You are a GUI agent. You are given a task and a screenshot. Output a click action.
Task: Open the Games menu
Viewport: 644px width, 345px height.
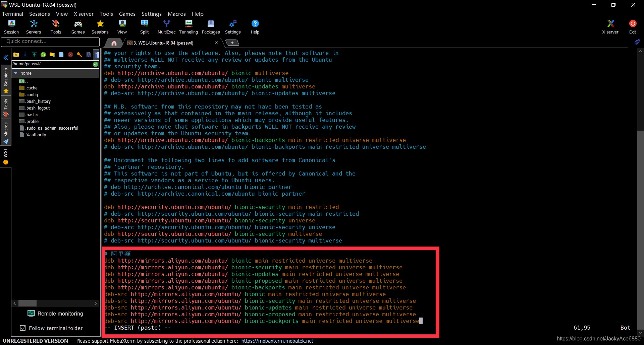point(127,14)
